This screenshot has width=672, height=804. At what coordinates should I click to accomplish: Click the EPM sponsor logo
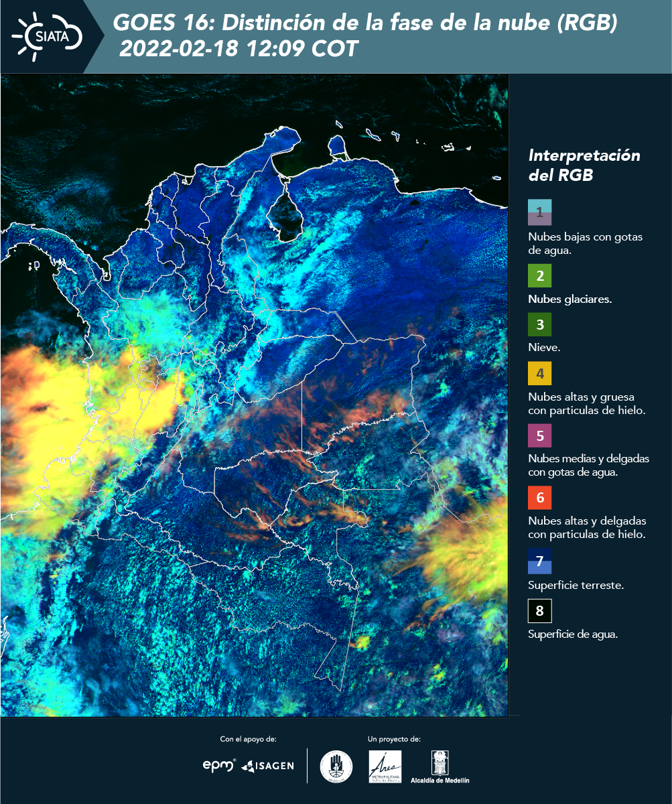click(219, 765)
